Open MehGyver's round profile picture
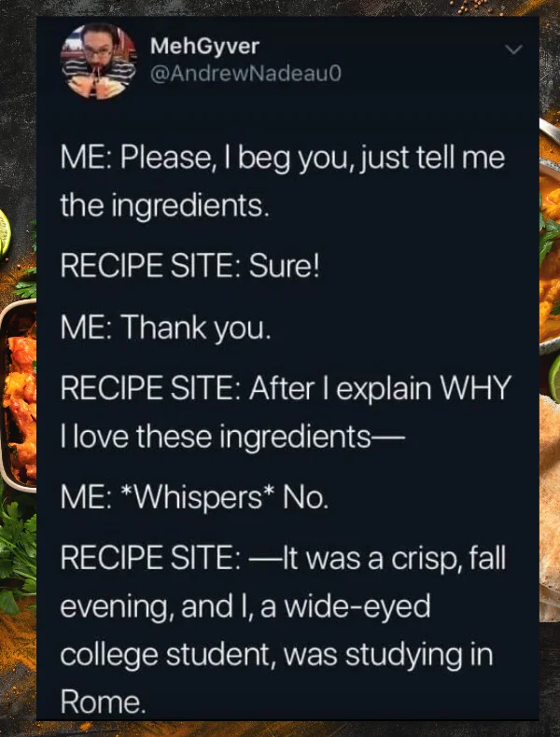 click(98, 62)
